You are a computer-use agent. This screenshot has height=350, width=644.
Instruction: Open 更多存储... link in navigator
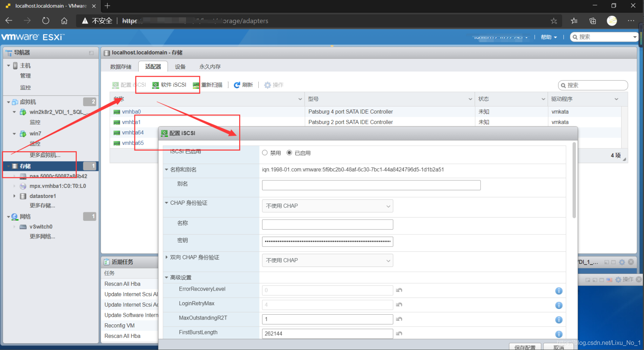(x=43, y=205)
